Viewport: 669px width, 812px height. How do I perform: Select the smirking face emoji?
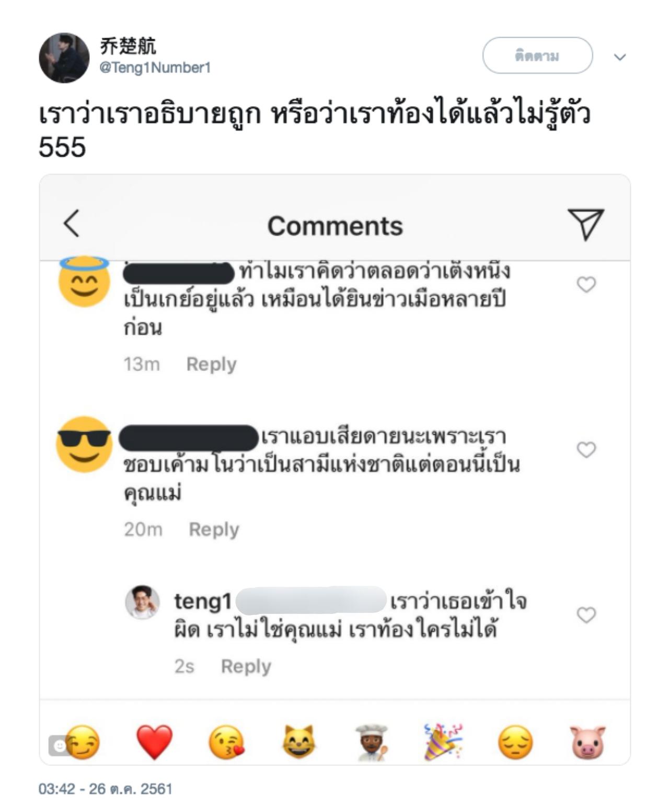(x=84, y=743)
